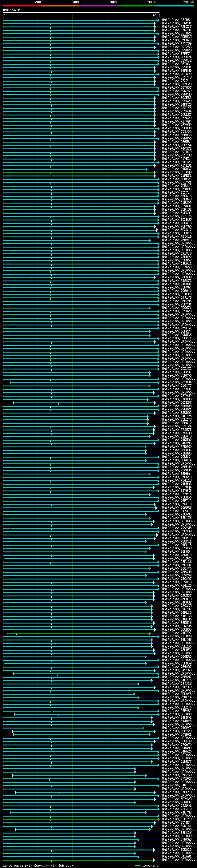Select the UniRef100_Q01H34 label
The image size is (197, 868).
coord(177,382)
